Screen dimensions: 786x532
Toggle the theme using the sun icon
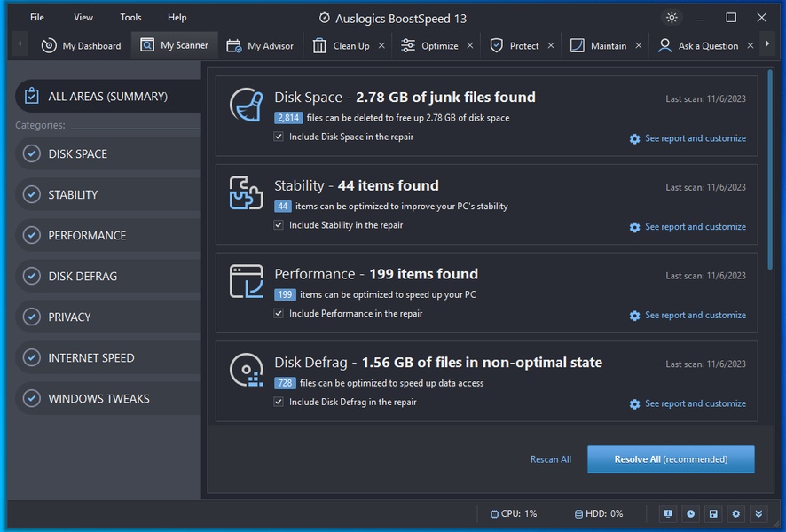[x=672, y=17]
